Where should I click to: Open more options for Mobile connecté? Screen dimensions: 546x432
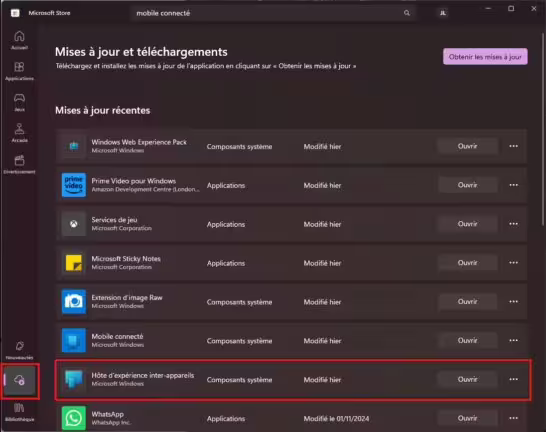click(x=514, y=340)
